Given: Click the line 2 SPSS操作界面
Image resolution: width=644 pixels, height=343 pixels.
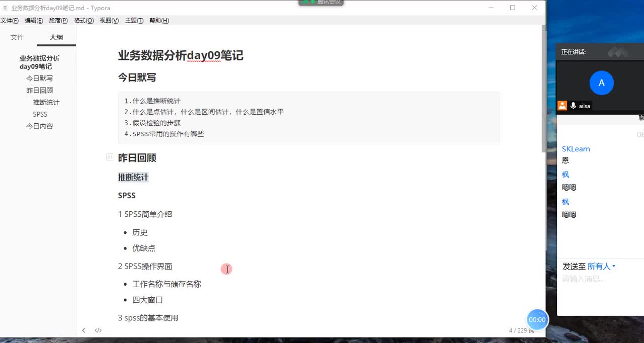Looking at the screenshot, I should pyautogui.click(x=145, y=267).
